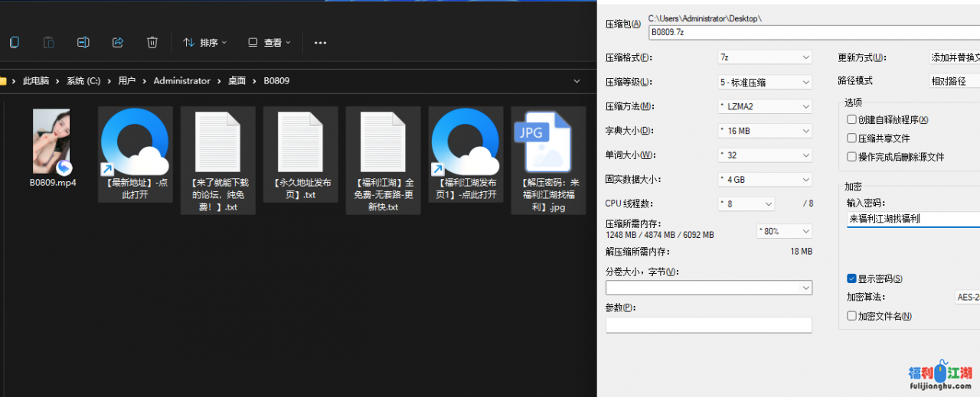Click the share icon in Explorer toolbar
This screenshot has width=980, height=397.
118,43
